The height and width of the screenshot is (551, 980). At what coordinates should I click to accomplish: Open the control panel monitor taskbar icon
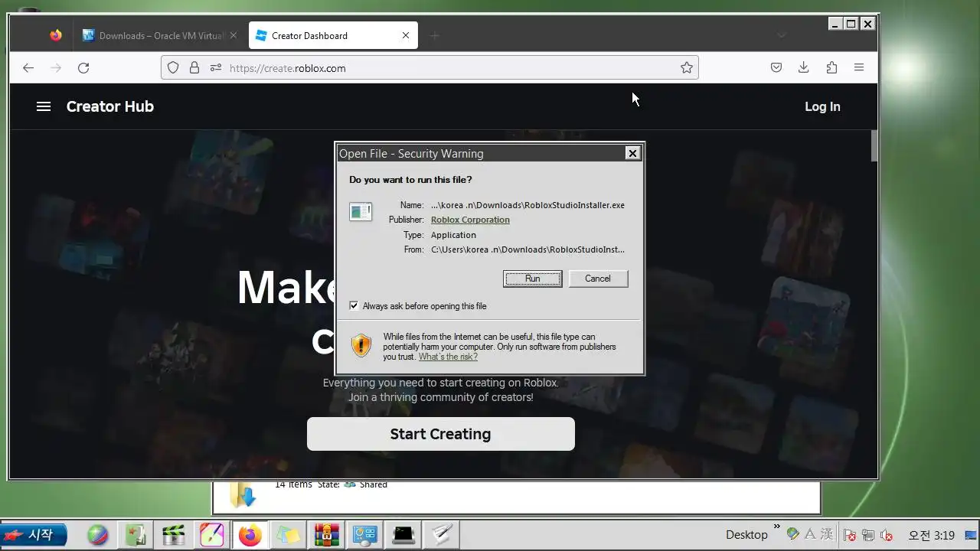tap(365, 535)
